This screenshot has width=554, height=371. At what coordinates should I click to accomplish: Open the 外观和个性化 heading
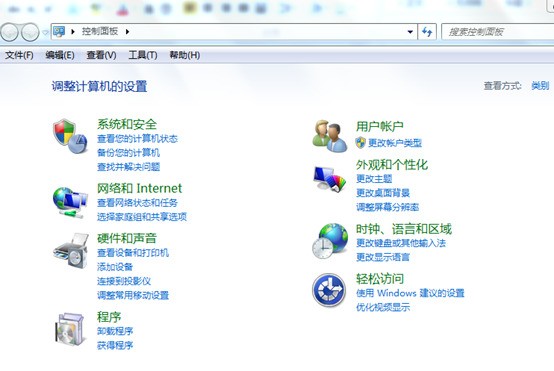point(392,165)
